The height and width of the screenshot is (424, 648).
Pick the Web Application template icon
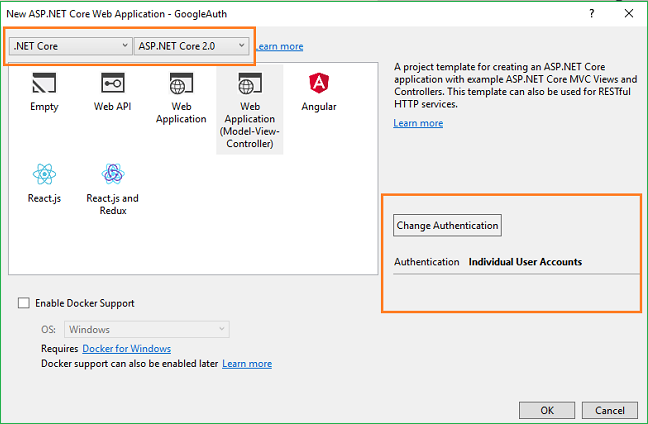point(181,84)
